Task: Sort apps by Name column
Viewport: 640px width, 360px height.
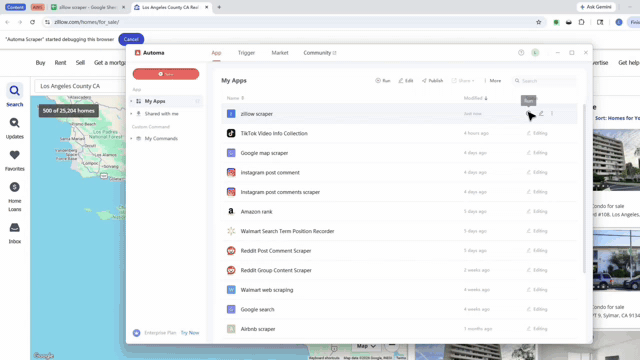Action: coord(235,98)
